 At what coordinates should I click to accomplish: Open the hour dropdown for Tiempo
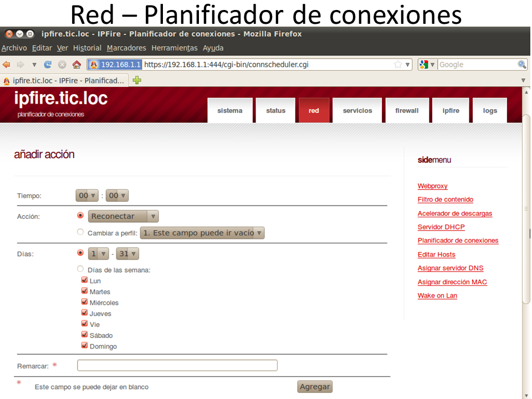point(87,196)
